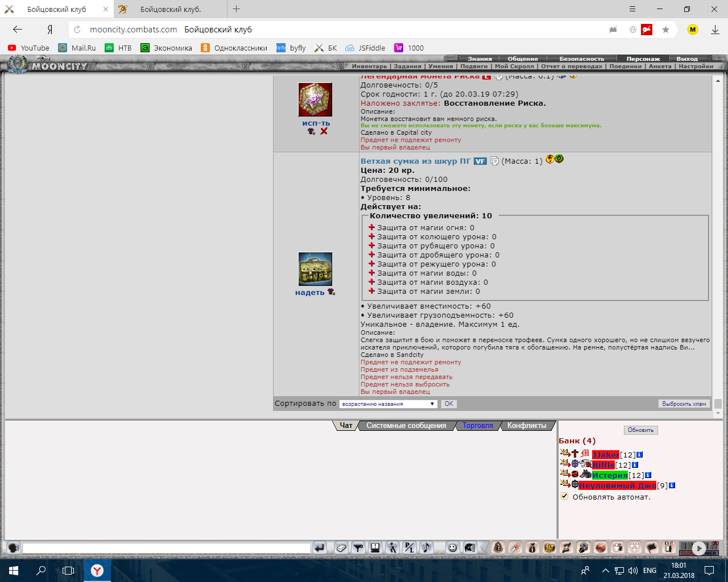This screenshot has width=728, height=582.
Task: Open the Ветхая сумка из шкур ПГ title link
Action: pos(416,161)
